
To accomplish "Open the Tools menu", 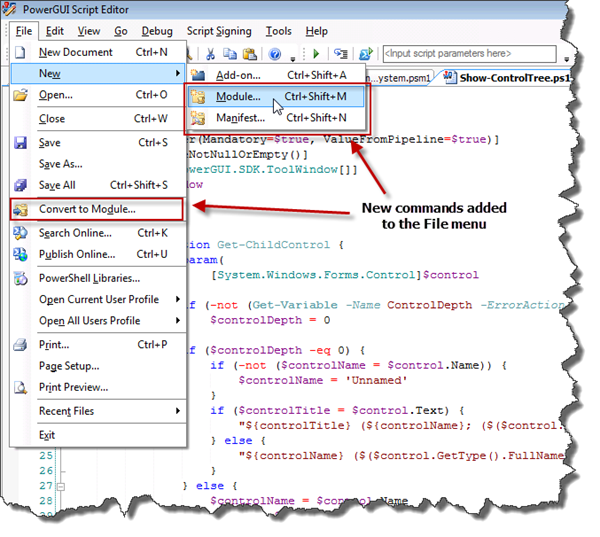I will click(279, 31).
